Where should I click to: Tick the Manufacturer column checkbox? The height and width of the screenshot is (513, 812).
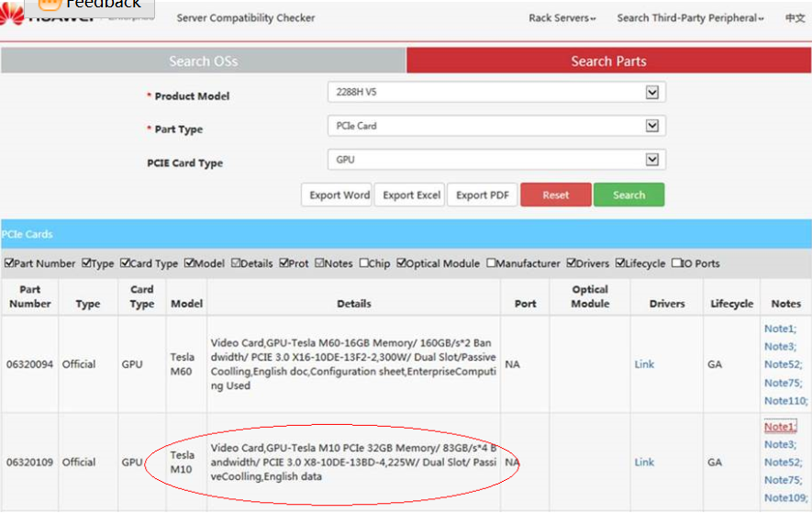coord(491,263)
